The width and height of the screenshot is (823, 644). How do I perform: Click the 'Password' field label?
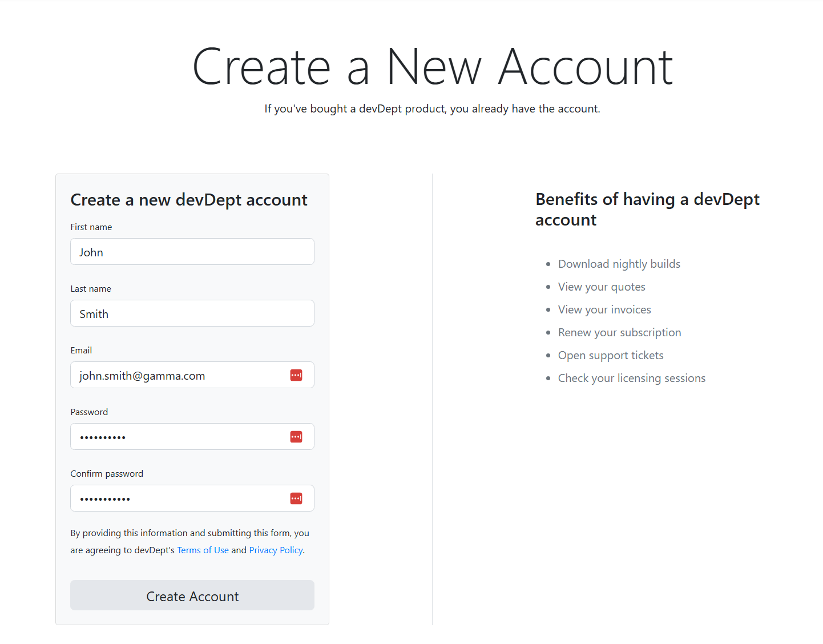pyautogui.click(x=89, y=412)
